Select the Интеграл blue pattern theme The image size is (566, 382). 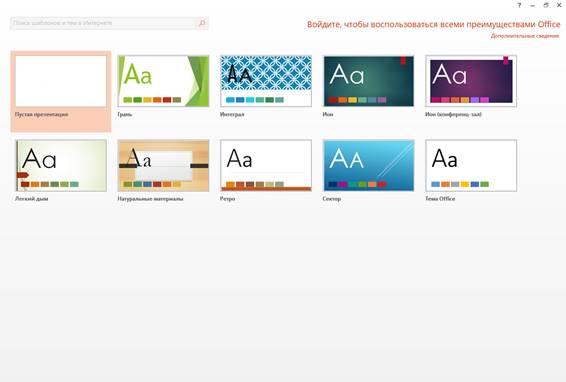(266, 81)
